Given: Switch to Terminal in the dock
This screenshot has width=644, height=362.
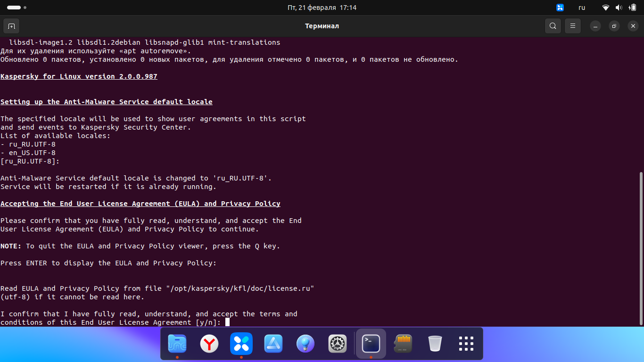Looking at the screenshot, I should pyautogui.click(x=371, y=344).
